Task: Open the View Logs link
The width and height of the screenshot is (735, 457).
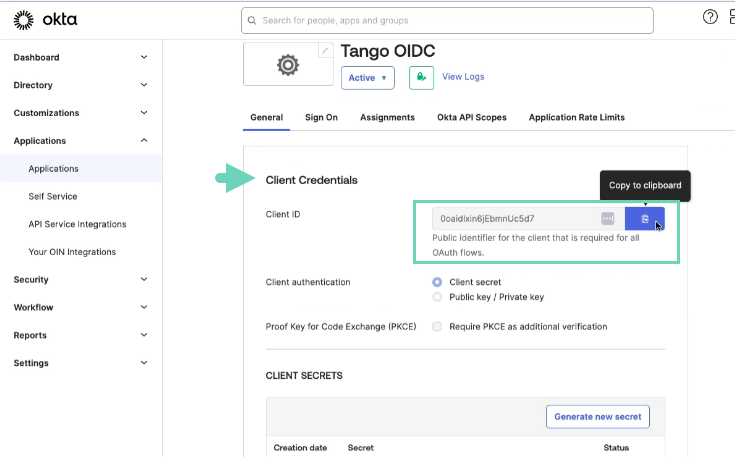Action: pos(463,77)
